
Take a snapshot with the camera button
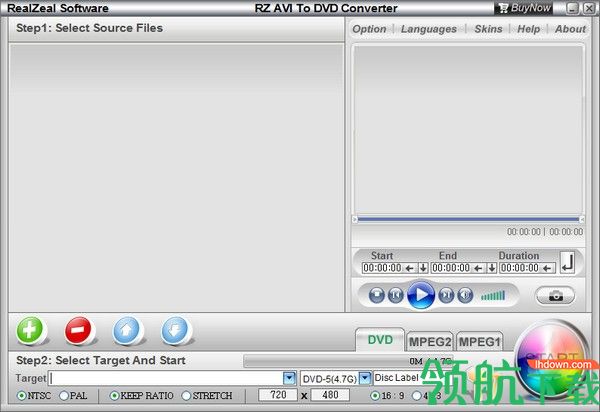[x=556, y=296]
